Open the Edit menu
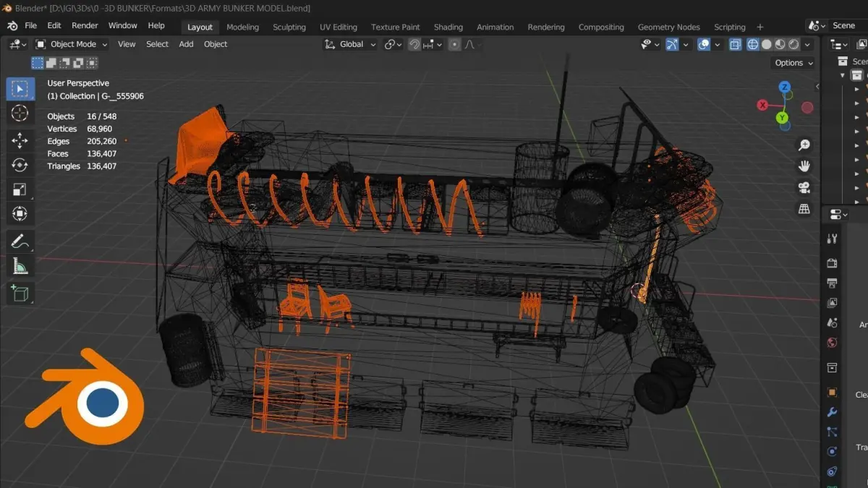 click(x=54, y=25)
